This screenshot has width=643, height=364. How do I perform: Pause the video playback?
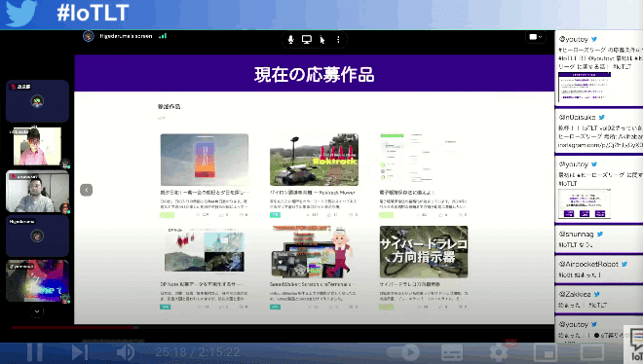point(35,352)
